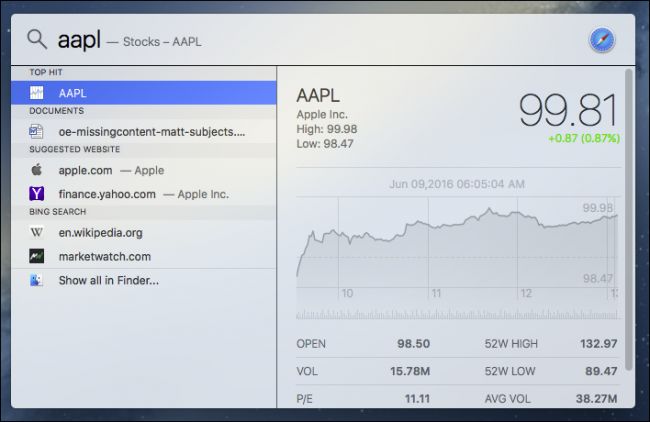
Task: Click the Finder icon
Action: click(x=36, y=280)
